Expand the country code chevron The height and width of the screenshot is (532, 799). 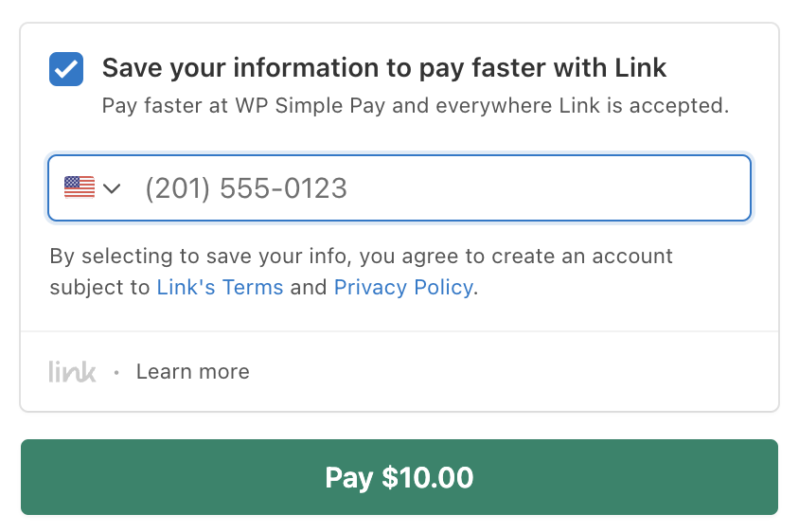pyautogui.click(x=112, y=188)
